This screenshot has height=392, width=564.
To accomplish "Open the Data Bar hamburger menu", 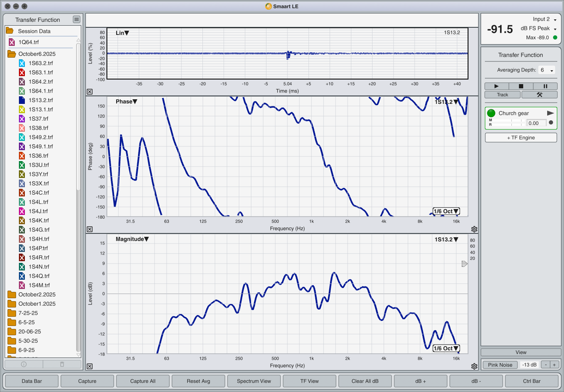I will (76, 19).
